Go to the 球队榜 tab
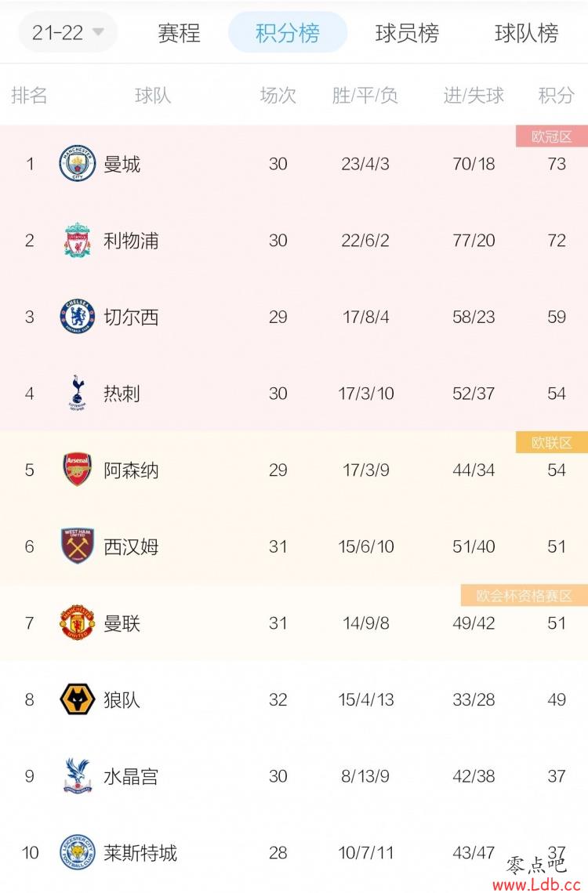Viewport: 588px width, 893px height. [527, 33]
